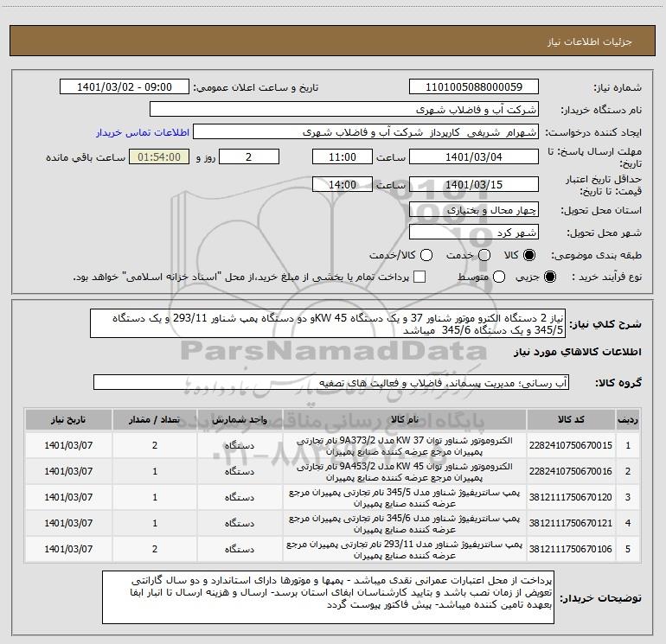666x644 pixels.
Task: Click the validity time field 14:00
Action: [x=343, y=184]
